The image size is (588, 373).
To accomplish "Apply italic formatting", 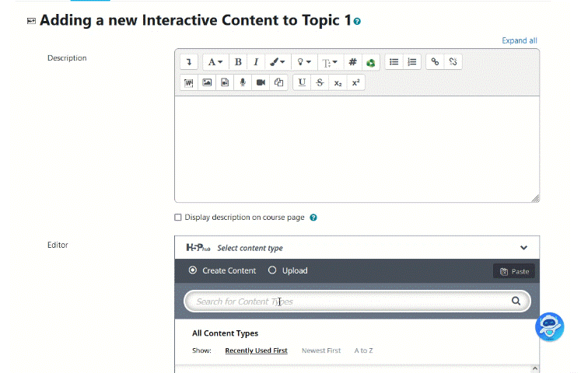I will pos(256,62).
